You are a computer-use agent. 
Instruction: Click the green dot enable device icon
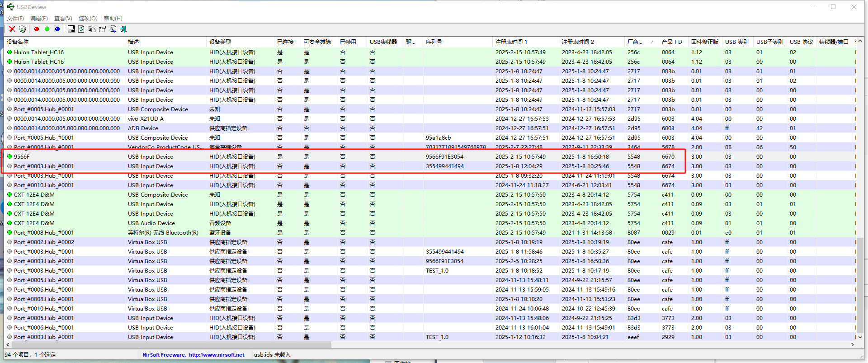[x=47, y=29]
